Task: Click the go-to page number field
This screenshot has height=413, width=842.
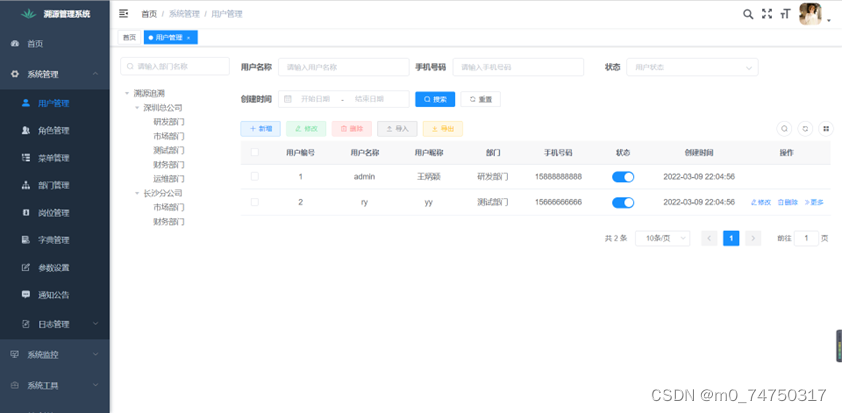Action: 806,238
